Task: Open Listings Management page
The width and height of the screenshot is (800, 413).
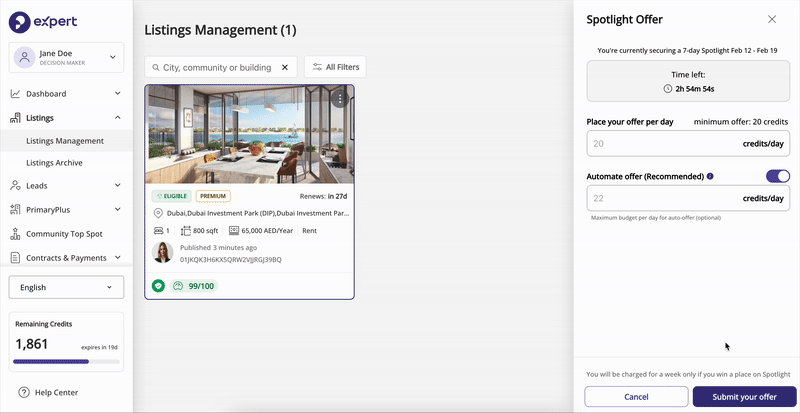Action: (65, 141)
